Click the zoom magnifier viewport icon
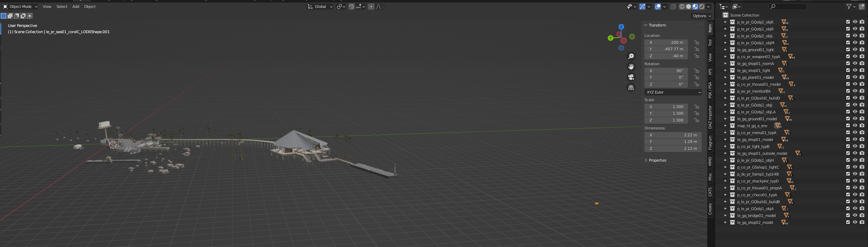 [x=631, y=56]
